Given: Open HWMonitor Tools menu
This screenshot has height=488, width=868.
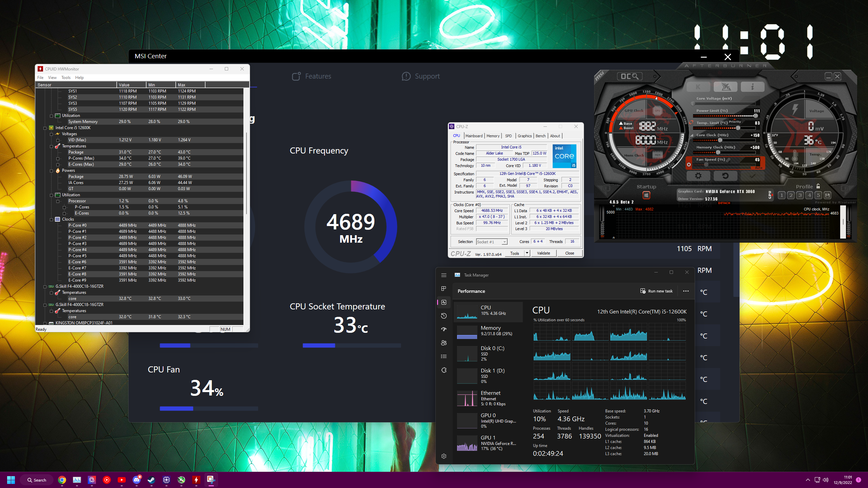Looking at the screenshot, I should tap(66, 78).
